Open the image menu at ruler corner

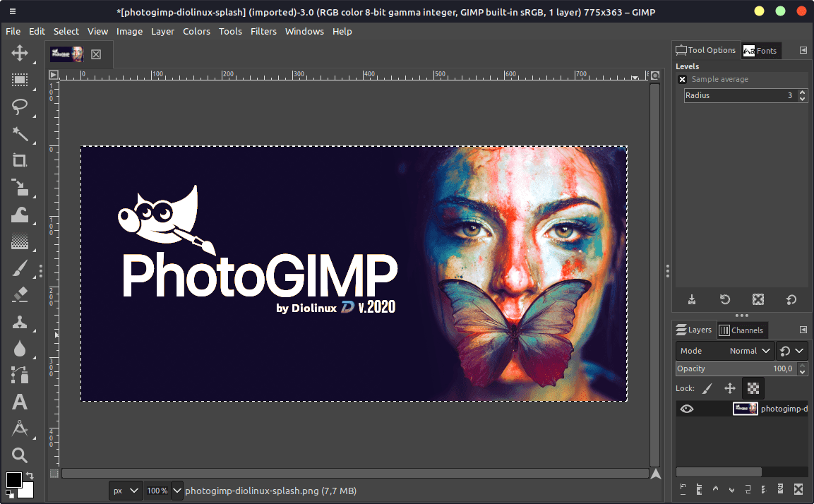coord(54,76)
